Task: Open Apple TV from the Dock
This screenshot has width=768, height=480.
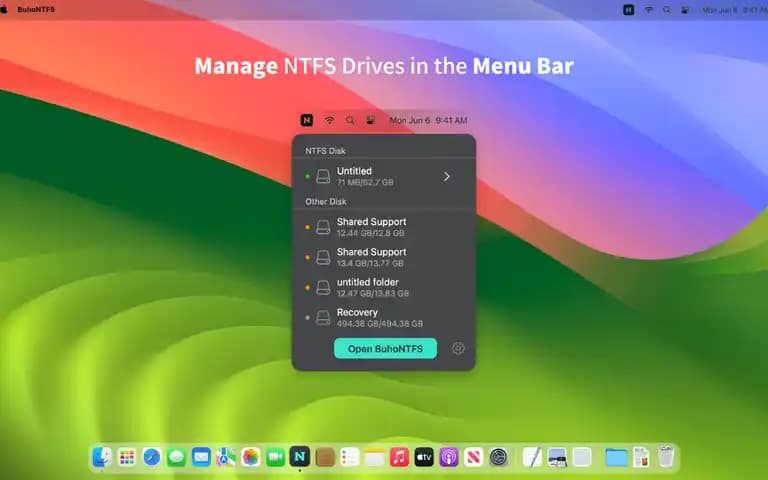Action: coord(424,457)
